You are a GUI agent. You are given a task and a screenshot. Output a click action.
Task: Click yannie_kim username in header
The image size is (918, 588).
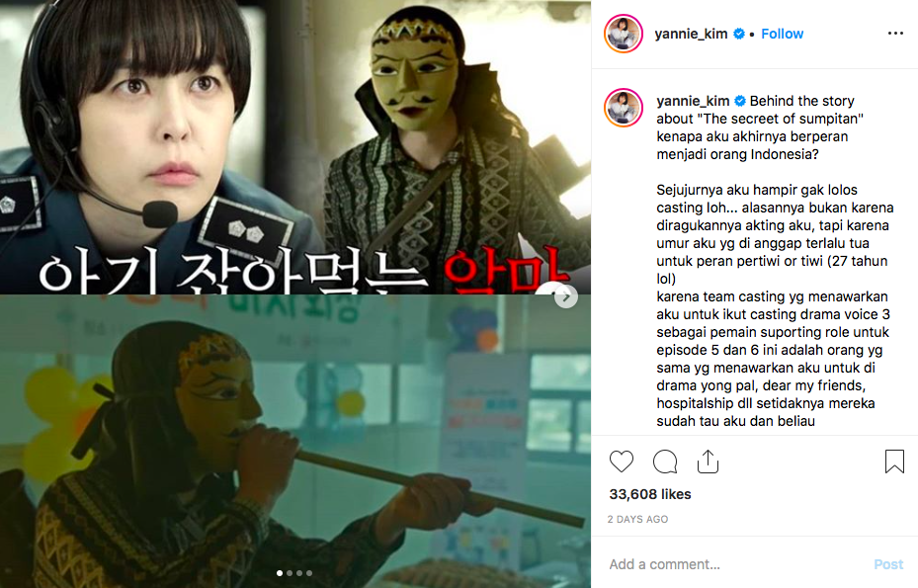(x=691, y=34)
